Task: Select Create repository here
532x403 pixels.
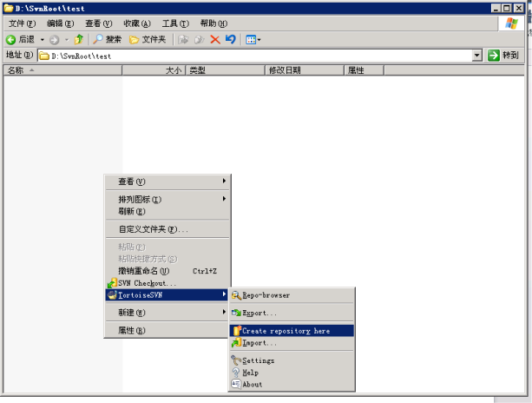Action: pyautogui.click(x=292, y=331)
